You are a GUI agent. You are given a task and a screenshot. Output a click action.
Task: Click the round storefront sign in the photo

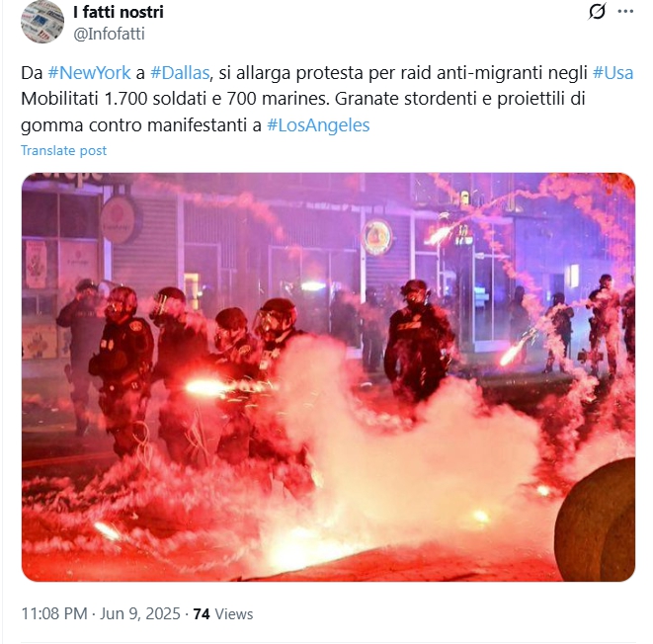pyautogui.click(x=377, y=237)
